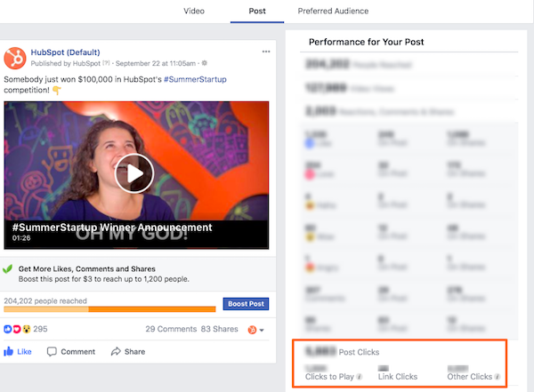This screenshot has height=392, width=534.
Task: Click the post privacy gear icon
Action: [205, 64]
